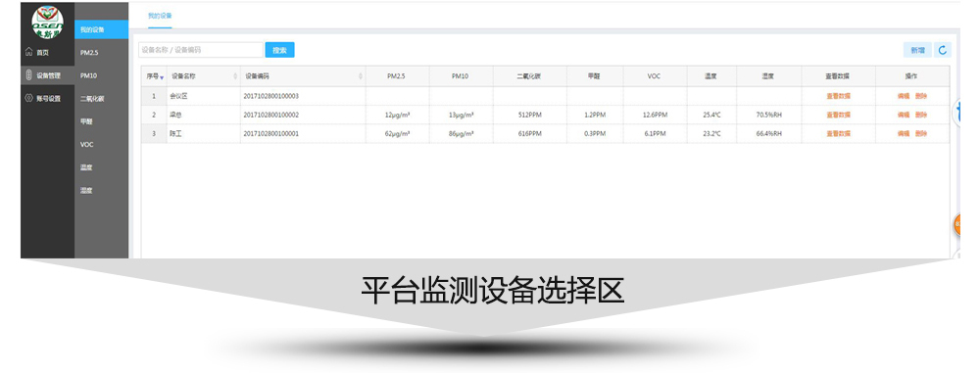Click the orange floating icon at right edge
Screen dimensions: 980x373
click(x=956, y=225)
